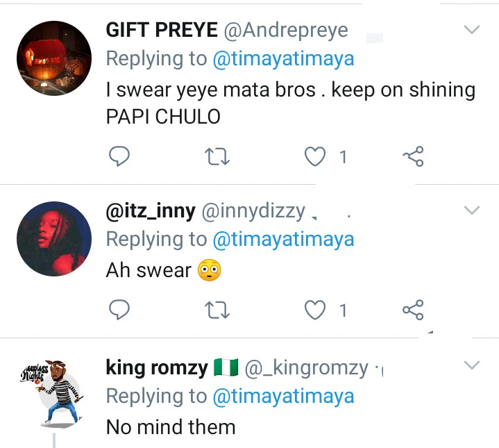Share GIFT PREYE's tweet
Screen dimensions: 499x448
[413, 158]
